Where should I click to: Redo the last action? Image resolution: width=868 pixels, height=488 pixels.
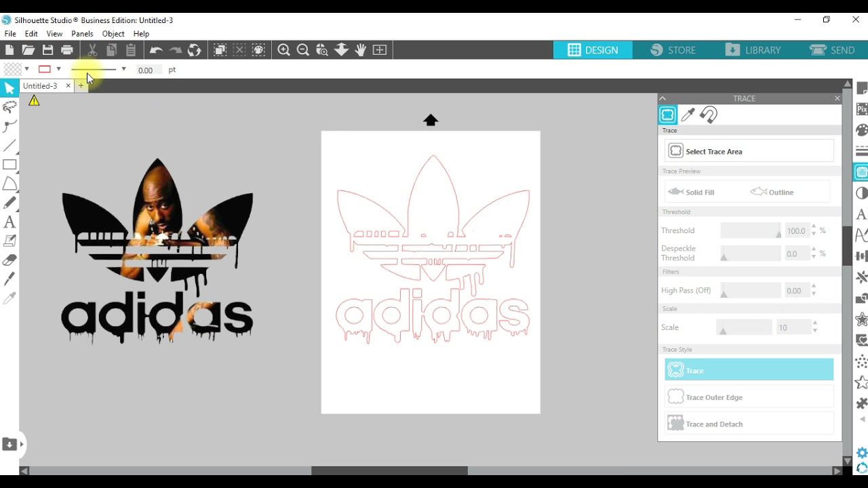[x=175, y=50]
